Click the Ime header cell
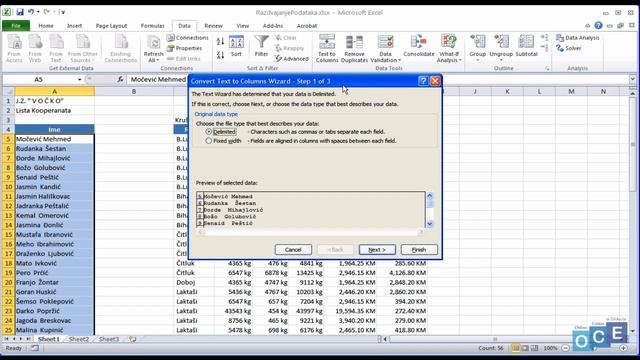This screenshot has height=360, width=640. tap(54, 129)
